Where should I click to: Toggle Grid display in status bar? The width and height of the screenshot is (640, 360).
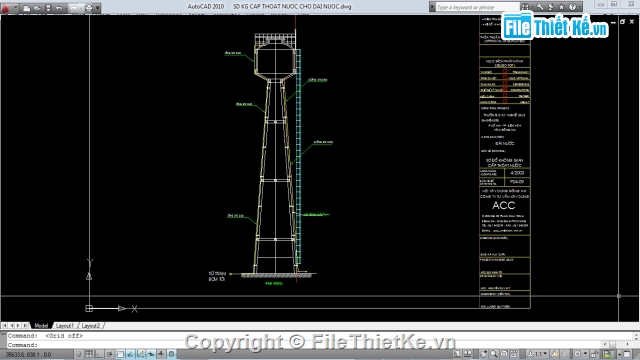pos(89,354)
